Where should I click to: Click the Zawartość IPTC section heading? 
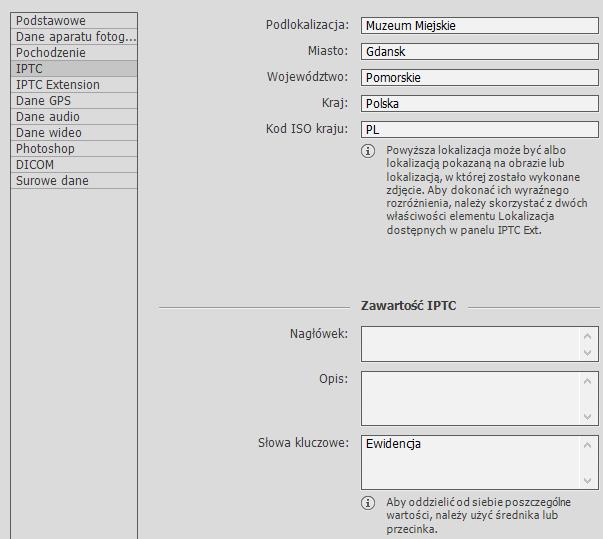coord(408,306)
